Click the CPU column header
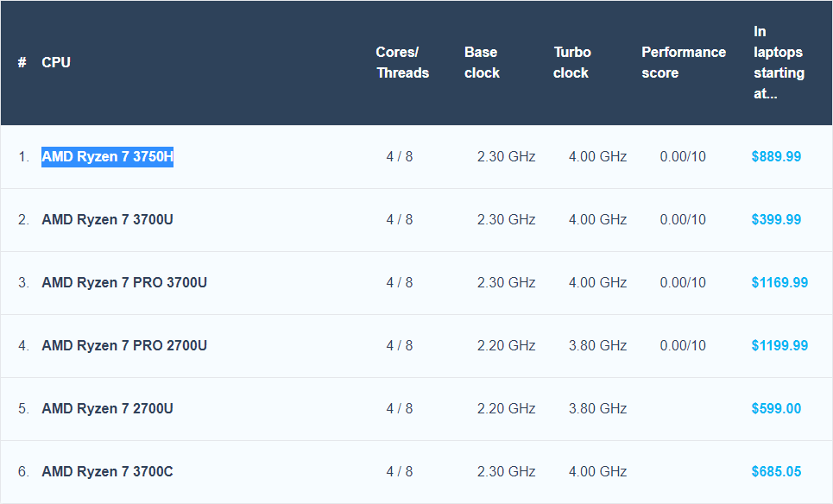The image size is (833, 504). (x=56, y=62)
